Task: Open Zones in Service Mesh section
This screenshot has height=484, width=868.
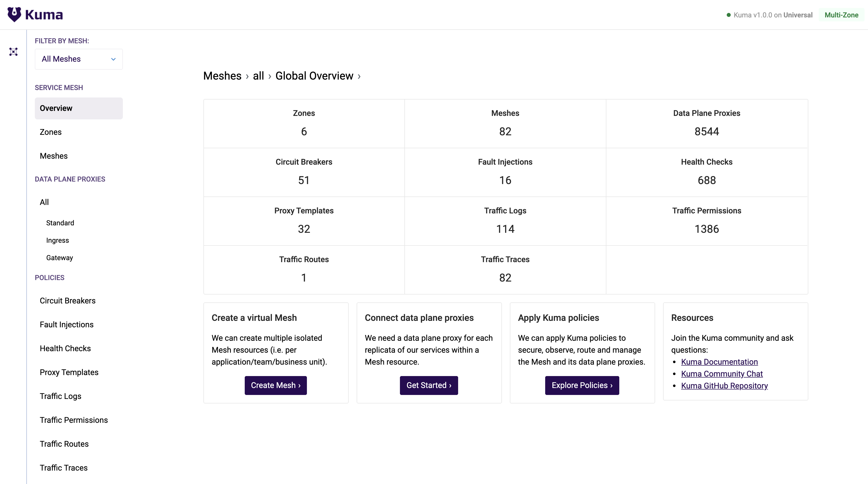Action: [x=50, y=132]
